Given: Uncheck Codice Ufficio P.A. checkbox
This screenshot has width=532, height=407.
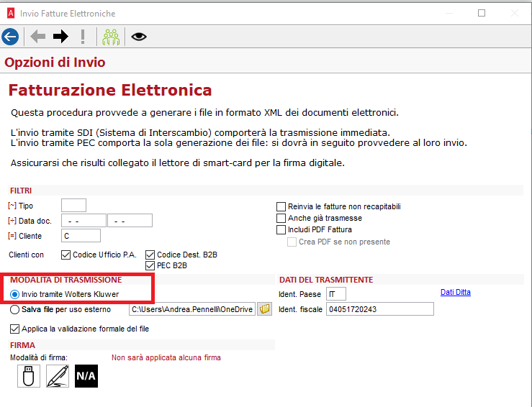Looking at the screenshot, I should tap(66, 255).
